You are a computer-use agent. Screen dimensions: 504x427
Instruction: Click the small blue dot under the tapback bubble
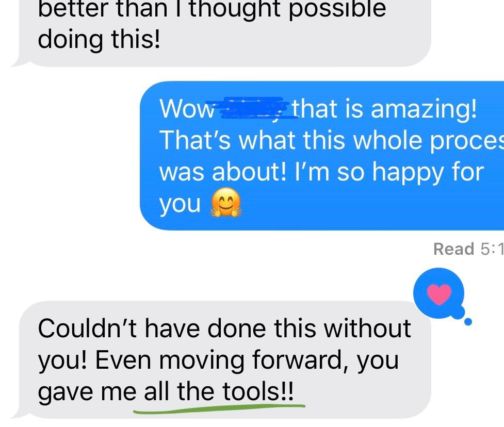[468, 321]
